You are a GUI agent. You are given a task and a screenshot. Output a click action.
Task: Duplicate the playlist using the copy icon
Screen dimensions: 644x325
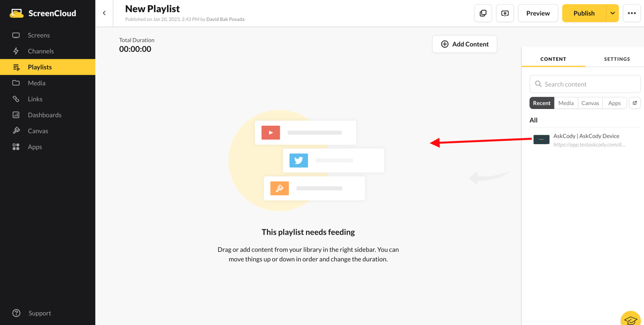click(483, 13)
